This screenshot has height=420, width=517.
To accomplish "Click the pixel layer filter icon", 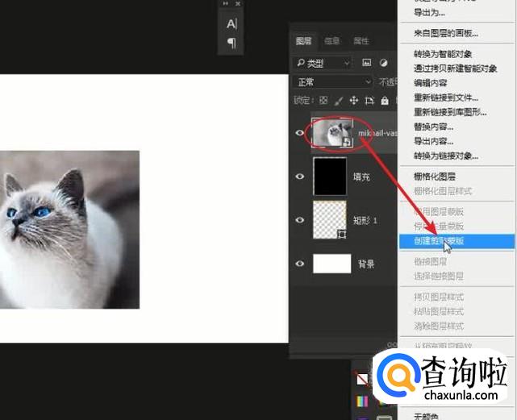I will coord(366,62).
